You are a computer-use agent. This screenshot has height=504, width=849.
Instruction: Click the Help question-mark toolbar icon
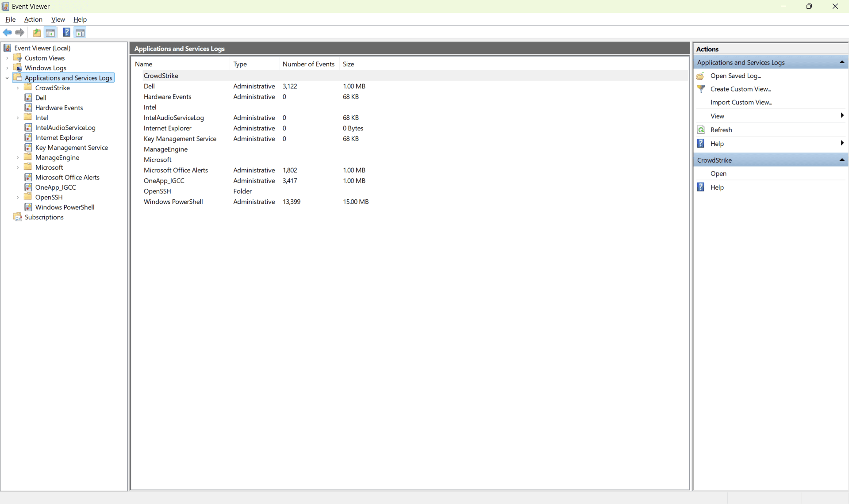[66, 32]
